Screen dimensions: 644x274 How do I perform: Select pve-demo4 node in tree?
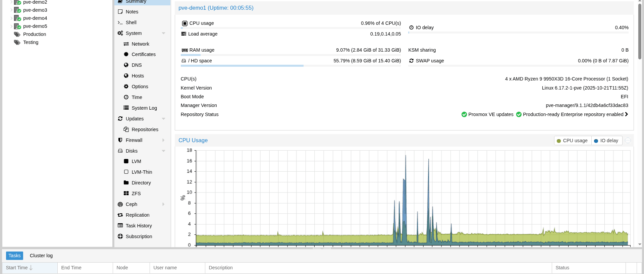click(x=35, y=18)
